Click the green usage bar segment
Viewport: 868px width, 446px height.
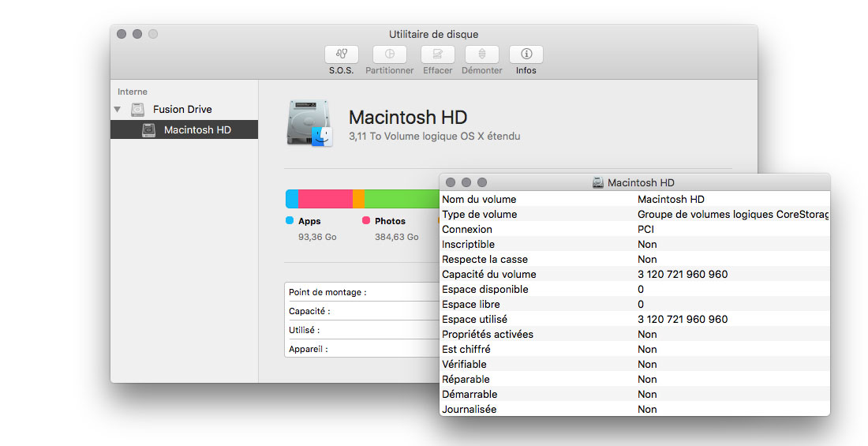(402, 199)
